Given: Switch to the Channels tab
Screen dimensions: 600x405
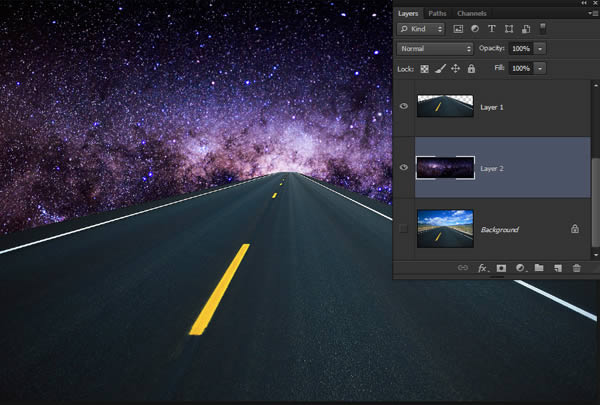Looking at the screenshot, I should 471,13.
